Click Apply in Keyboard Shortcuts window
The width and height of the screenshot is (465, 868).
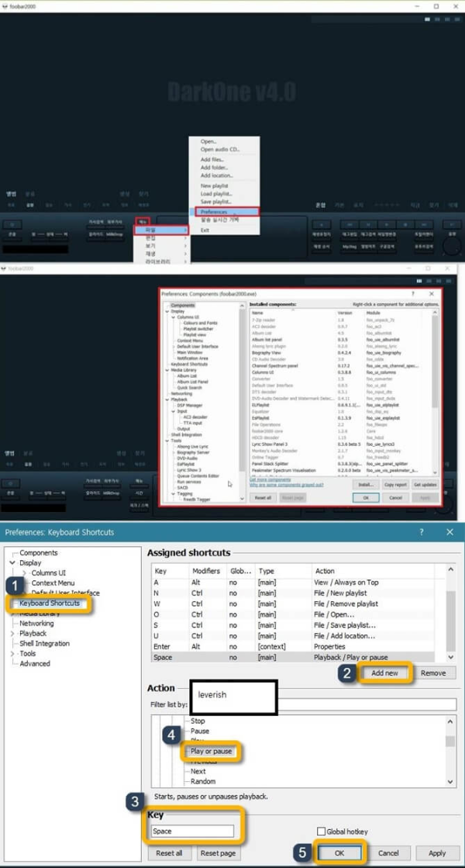pos(437,853)
